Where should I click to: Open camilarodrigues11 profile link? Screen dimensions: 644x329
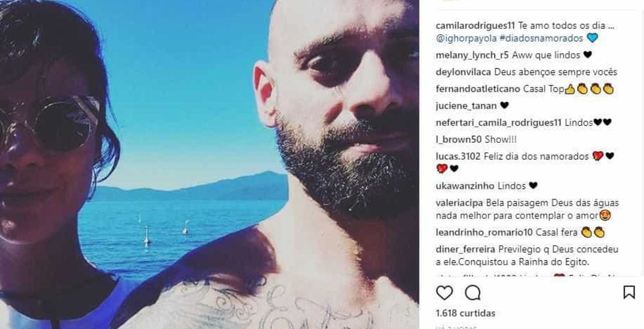(476, 26)
